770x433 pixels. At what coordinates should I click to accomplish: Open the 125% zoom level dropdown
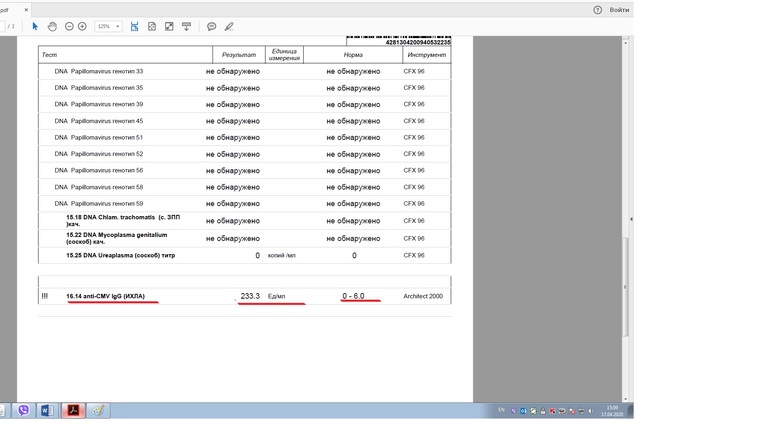pos(107,26)
